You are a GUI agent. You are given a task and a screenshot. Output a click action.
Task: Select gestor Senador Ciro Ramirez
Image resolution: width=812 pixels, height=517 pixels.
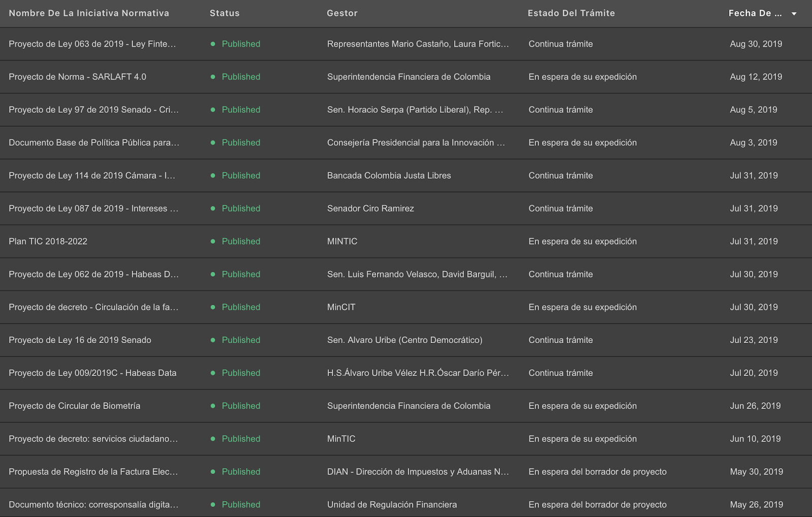[370, 209]
